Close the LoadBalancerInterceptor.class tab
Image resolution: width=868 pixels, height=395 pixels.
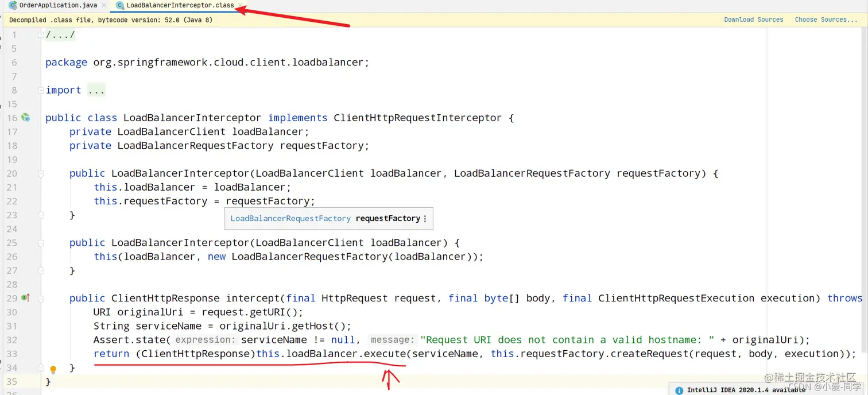coord(241,5)
